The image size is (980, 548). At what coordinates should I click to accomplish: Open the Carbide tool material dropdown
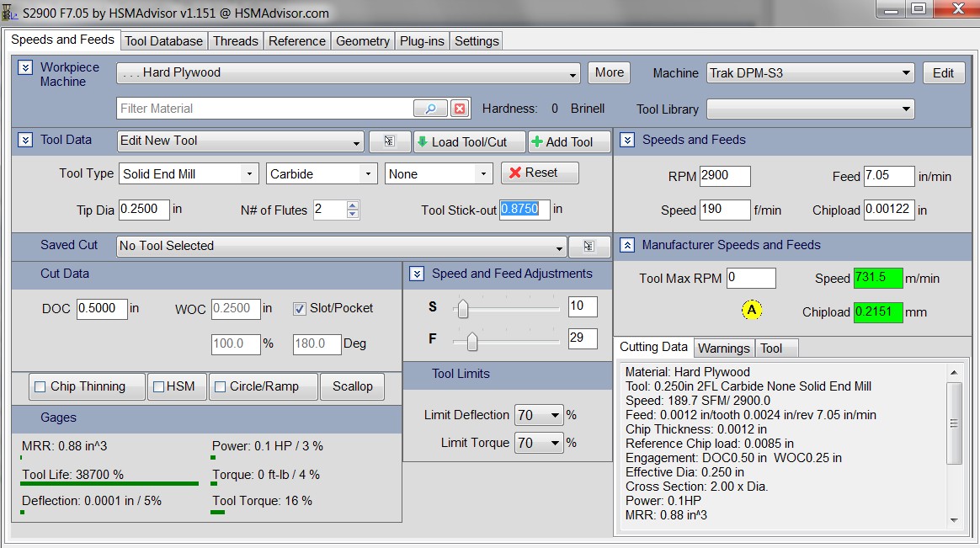pyautogui.click(x=322, y=173)
